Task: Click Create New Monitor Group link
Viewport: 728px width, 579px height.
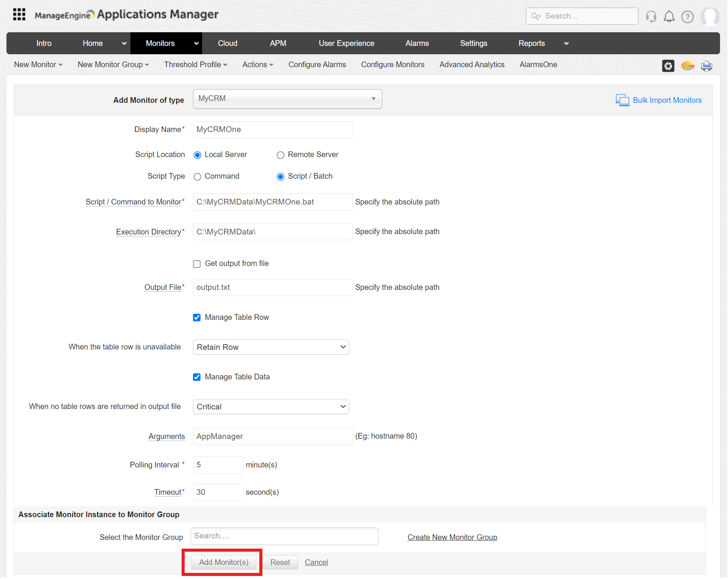Action: point(452,538)
